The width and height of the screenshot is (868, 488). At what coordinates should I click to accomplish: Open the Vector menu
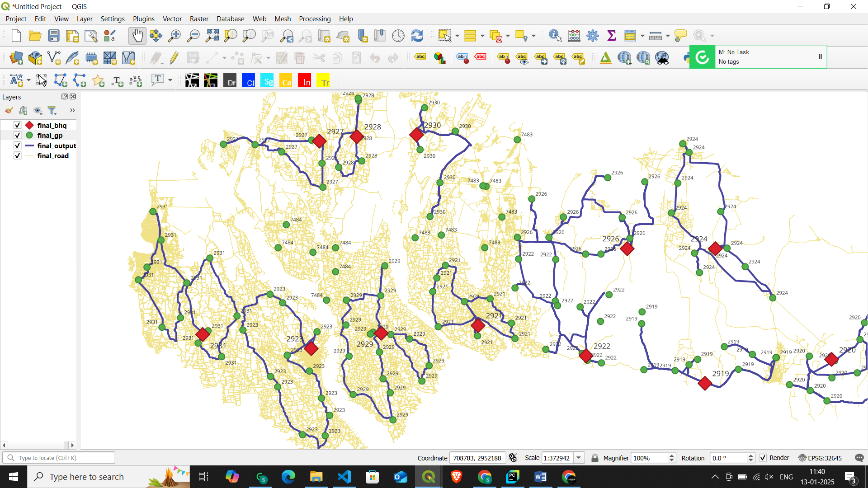[x=172, y=19]
